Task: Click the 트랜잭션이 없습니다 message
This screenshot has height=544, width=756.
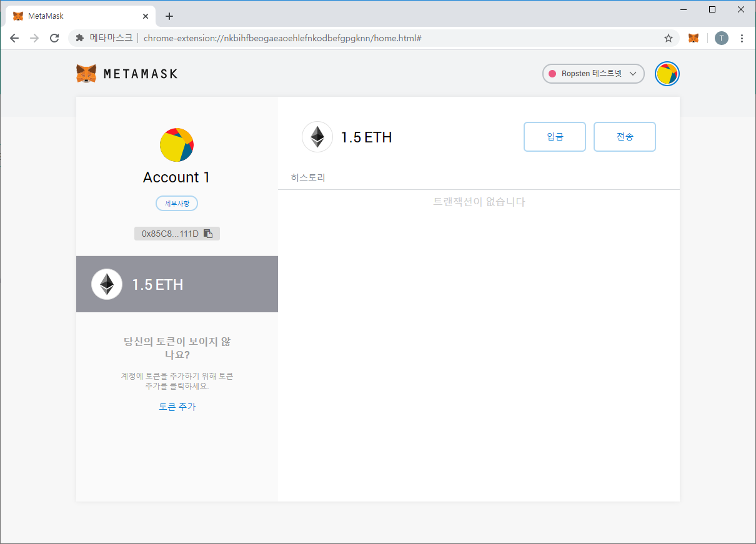Action: tap(479, 202)
